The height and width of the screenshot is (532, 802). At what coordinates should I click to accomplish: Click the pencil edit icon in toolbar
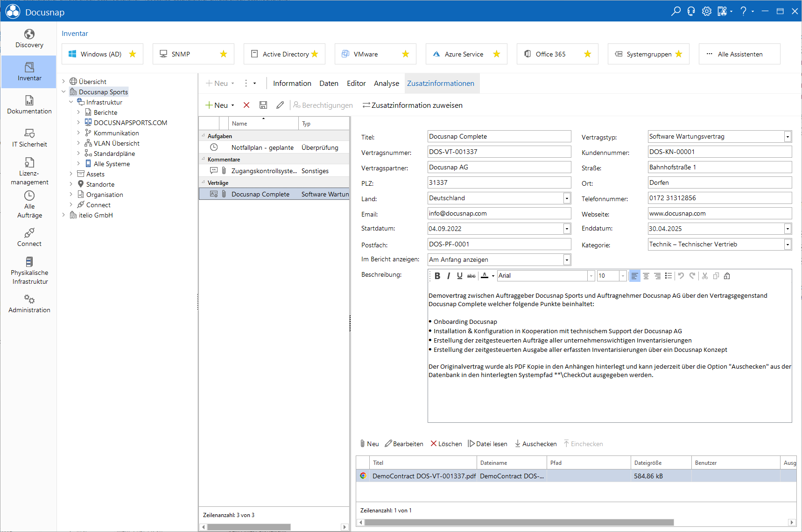pos(280,105)
